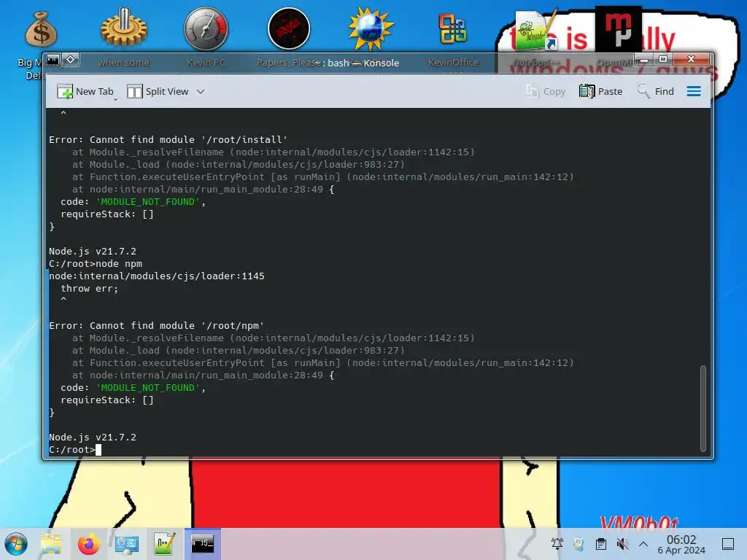747x560 pixels.
Task: Open the system settings taskbar icon
Action: (x=126, y=544)
